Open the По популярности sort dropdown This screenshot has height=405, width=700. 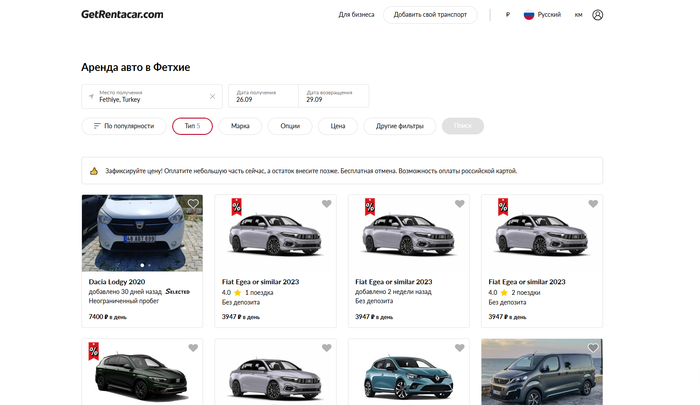tap(122, 126)
